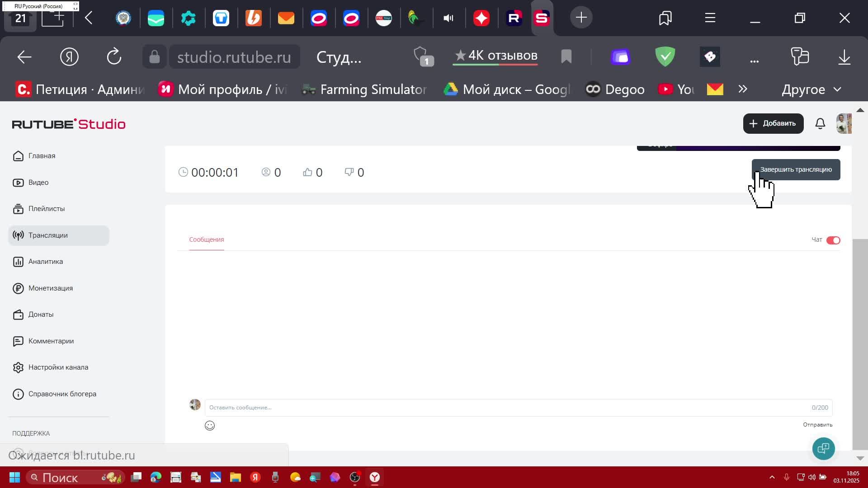Open Монетизация in the sidebar
868x488 pixels.
(x=50, y=288)
